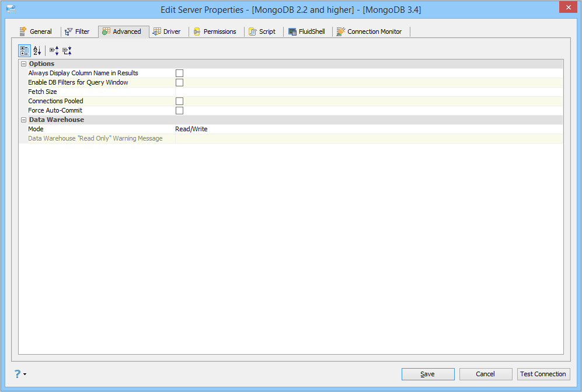
Task: Expand all property categories icon
Action: [x=54, y=50]
